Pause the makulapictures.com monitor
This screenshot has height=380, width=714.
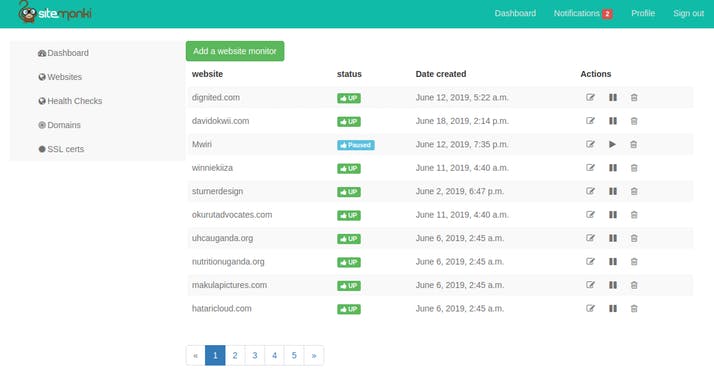(x=613, y=285)
